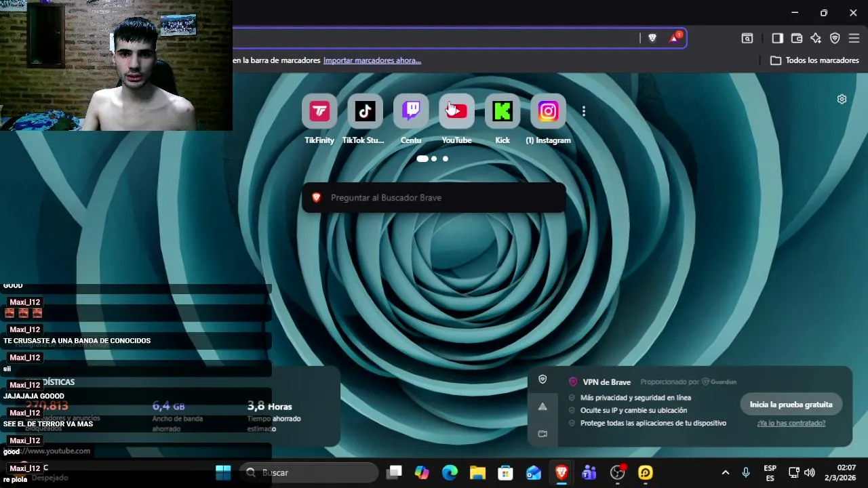Screen dimensions: 868x488
Task: Launch Copilot from the taskbar
Action: click(x=422, y=472)
